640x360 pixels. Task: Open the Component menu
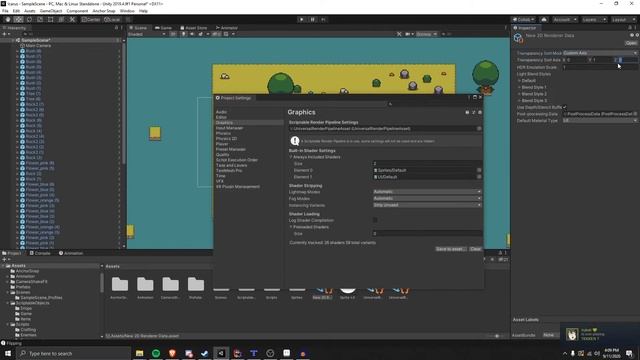click(x=77, y=11)
